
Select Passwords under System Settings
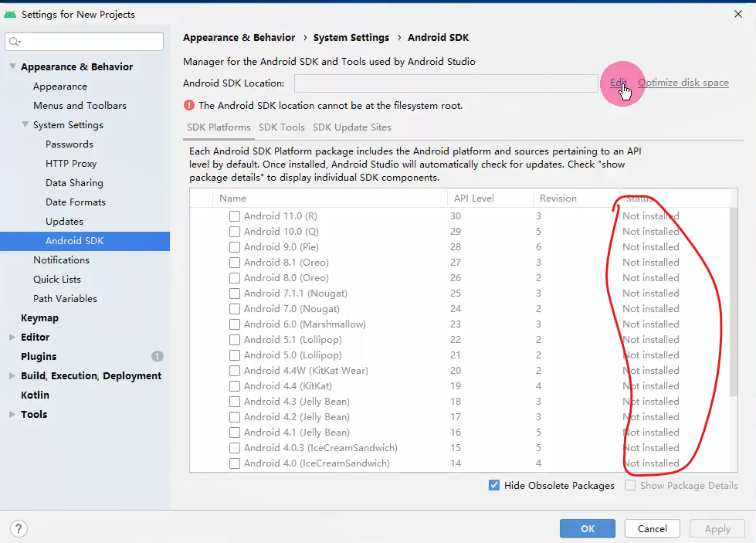tap(69, 144)
